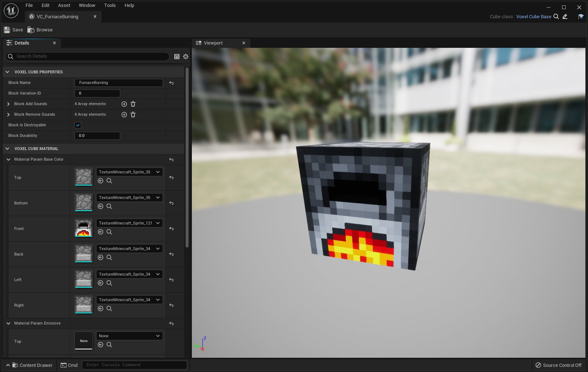Click the Browse icon next to Save
This screenshot has height=372, width=588.
click(x=31, y=30)
